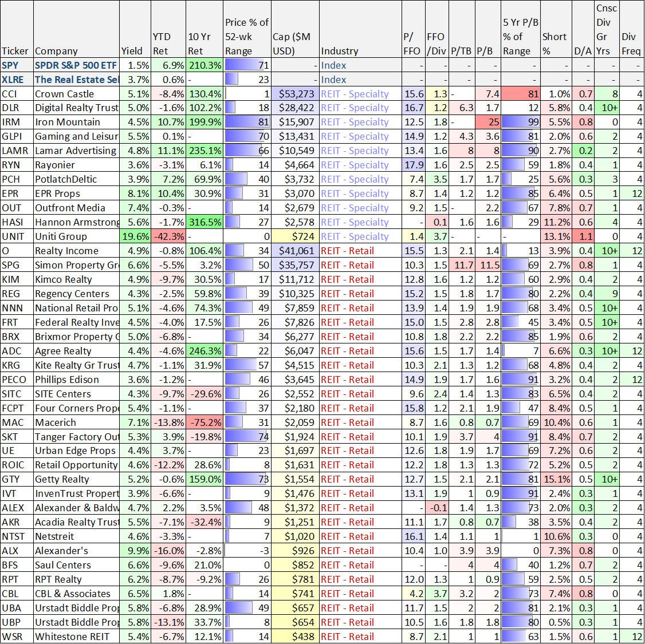Select the Agree Realty company cell
Viewport: 645px width, 644px height.
pyautogui.click(x=77, y=351)
